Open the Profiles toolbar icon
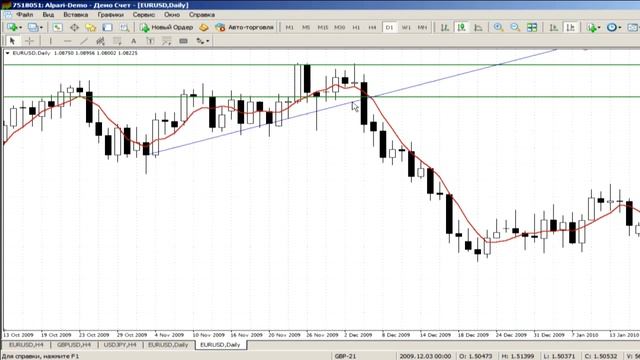The height and width of the screenshot is (360, 640). (32, 27)
